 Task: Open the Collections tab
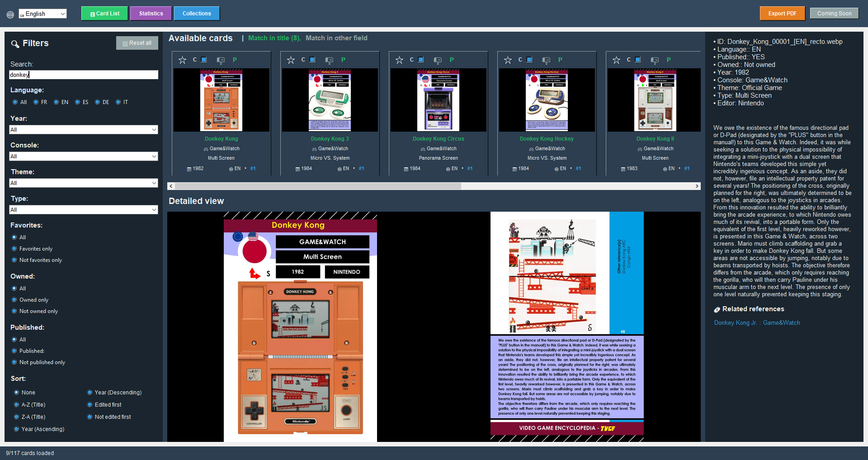197,14
